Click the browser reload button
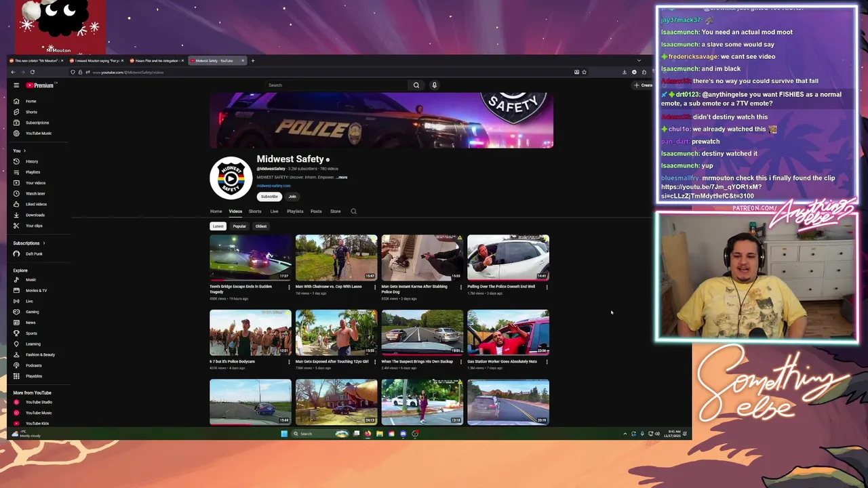 [x=32, y=72]
